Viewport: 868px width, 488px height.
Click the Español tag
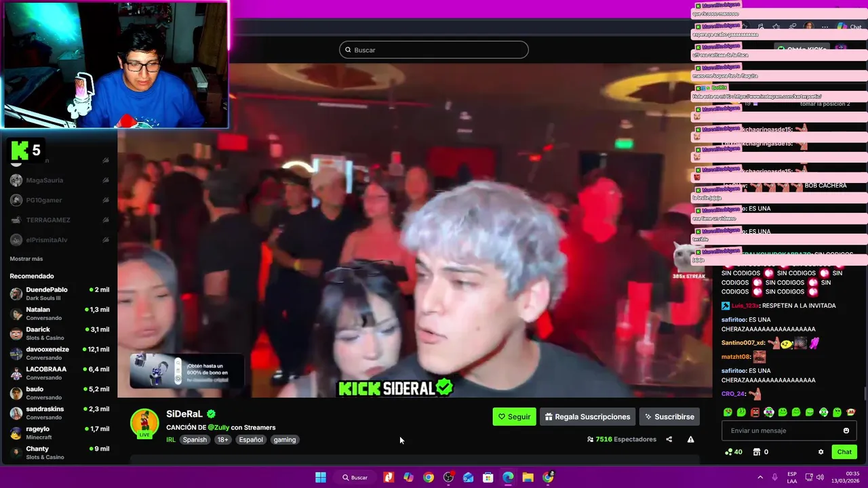pyautogui.click(x=251, y=440)
